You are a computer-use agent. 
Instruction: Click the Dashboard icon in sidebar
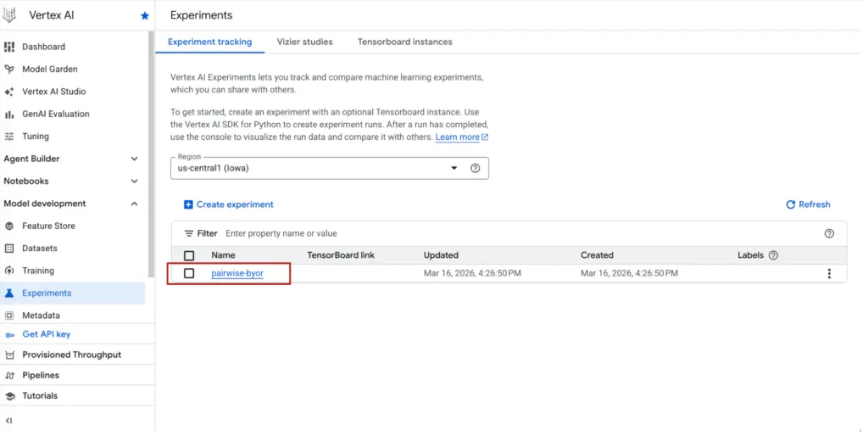pos(9,47)
